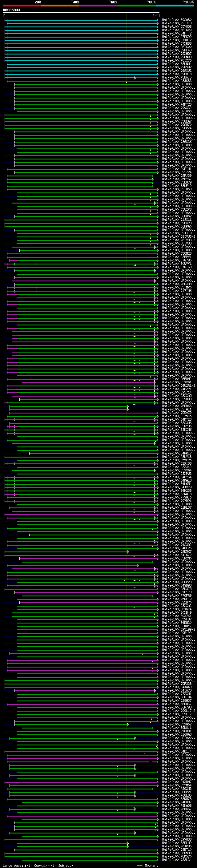Select hit label UniRef100_A7PKR9
197x868 pixels.
(x=177, y=37)
